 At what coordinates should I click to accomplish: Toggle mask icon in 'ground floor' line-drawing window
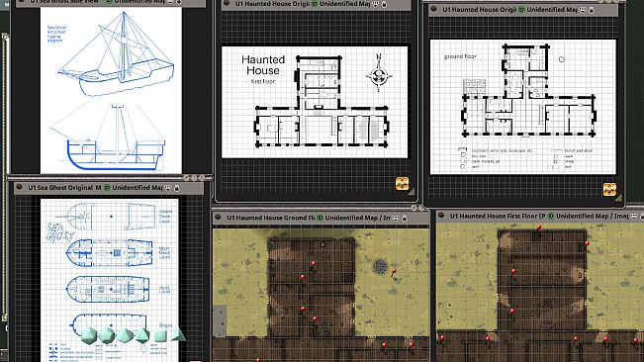[x=583, y=10]
